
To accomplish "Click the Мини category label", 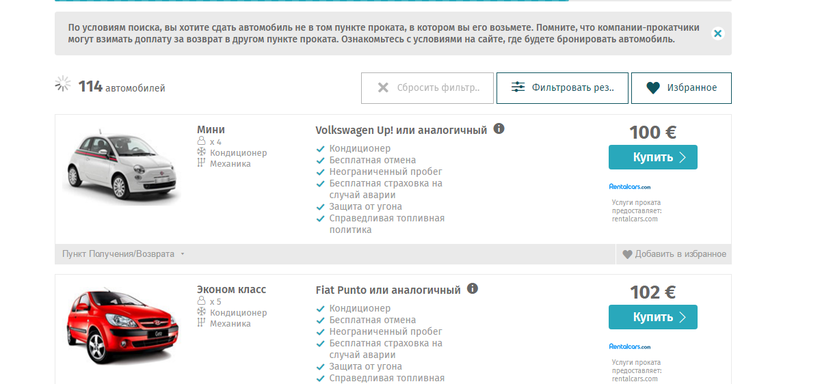I will tap(211, 129).
